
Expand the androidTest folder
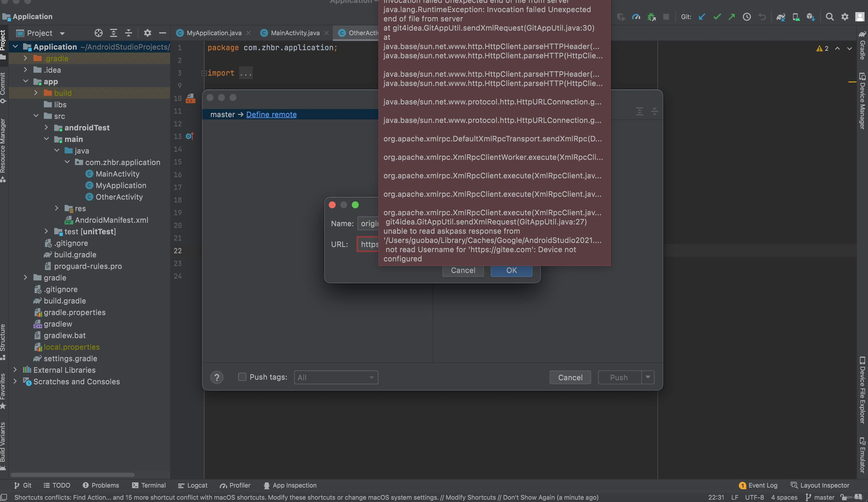(46, 128)
